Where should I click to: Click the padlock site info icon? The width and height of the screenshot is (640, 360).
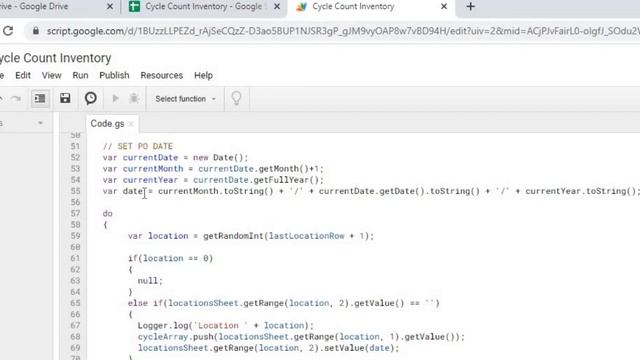point(36,31)
